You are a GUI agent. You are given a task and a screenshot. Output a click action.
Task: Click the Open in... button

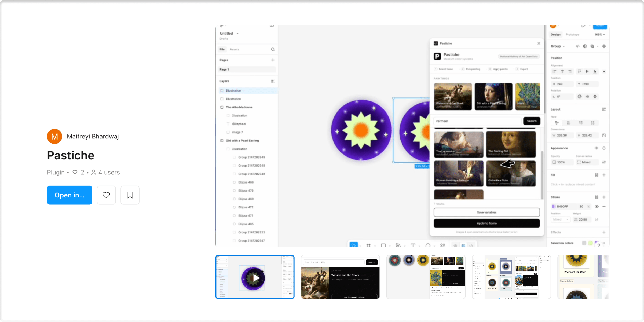coord(69,195)
